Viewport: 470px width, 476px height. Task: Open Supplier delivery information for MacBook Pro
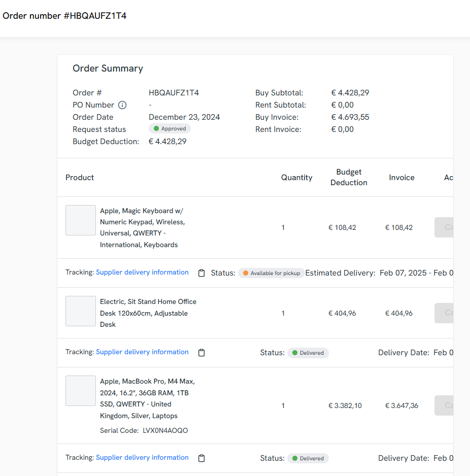pyautogui.click(x=142, y=458)
